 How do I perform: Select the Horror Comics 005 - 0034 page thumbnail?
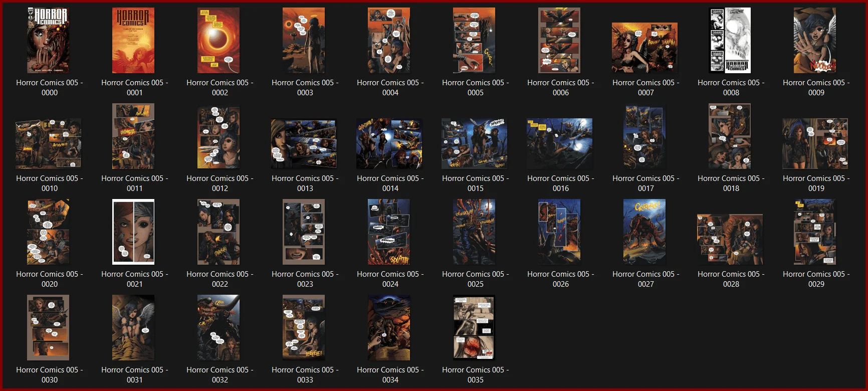[389, 327]
